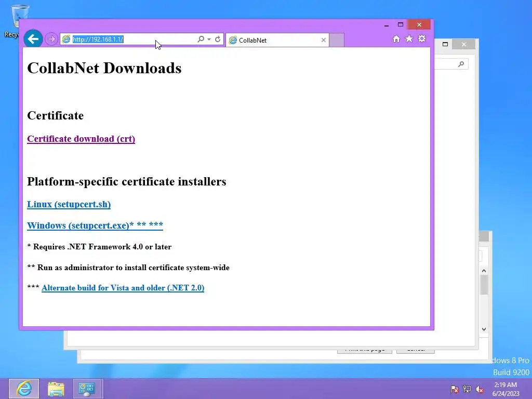The width and height of the screenshot is (532, 399).
Task: Close the background window behind the browser
Action: (464, 45)
